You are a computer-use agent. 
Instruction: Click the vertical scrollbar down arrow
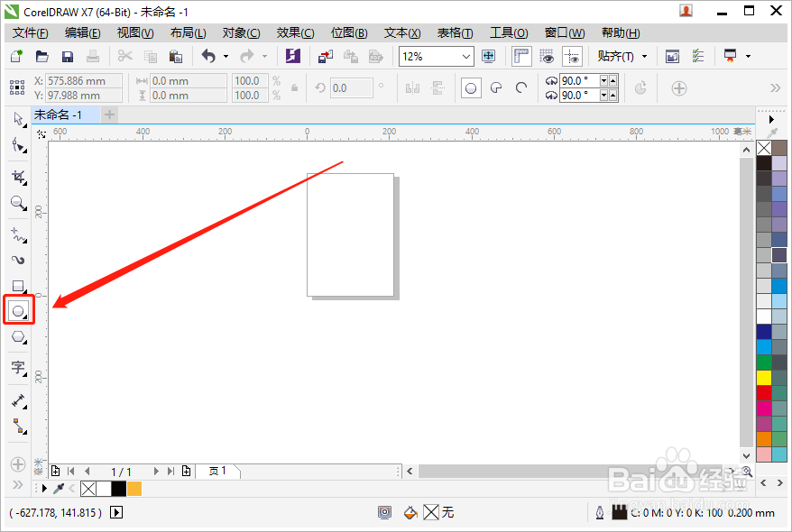[747, 455]
